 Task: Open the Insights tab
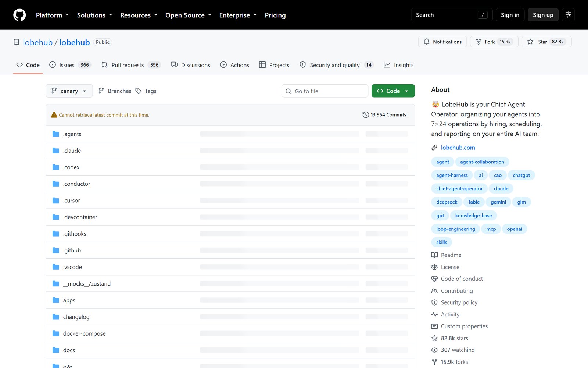click(x=399, y=65)
